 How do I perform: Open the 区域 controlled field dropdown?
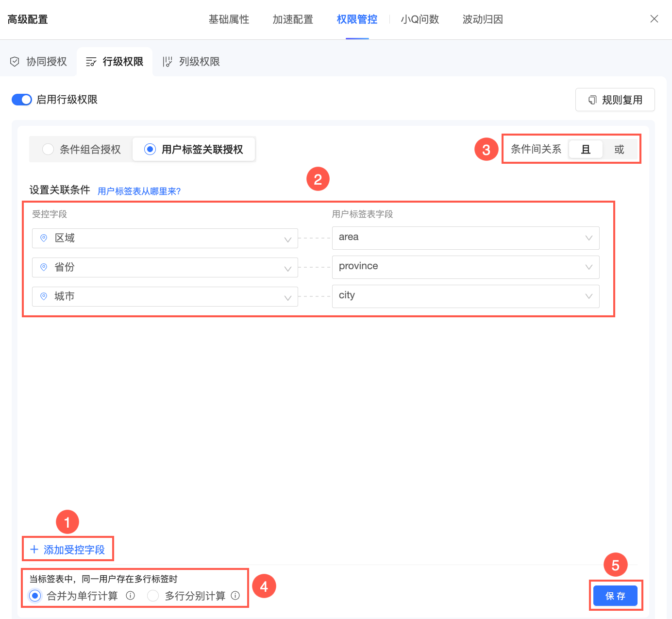click(165, 238)
